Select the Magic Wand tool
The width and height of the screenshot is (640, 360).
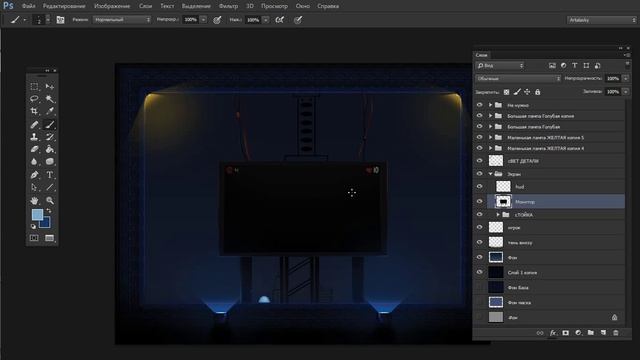50,99
